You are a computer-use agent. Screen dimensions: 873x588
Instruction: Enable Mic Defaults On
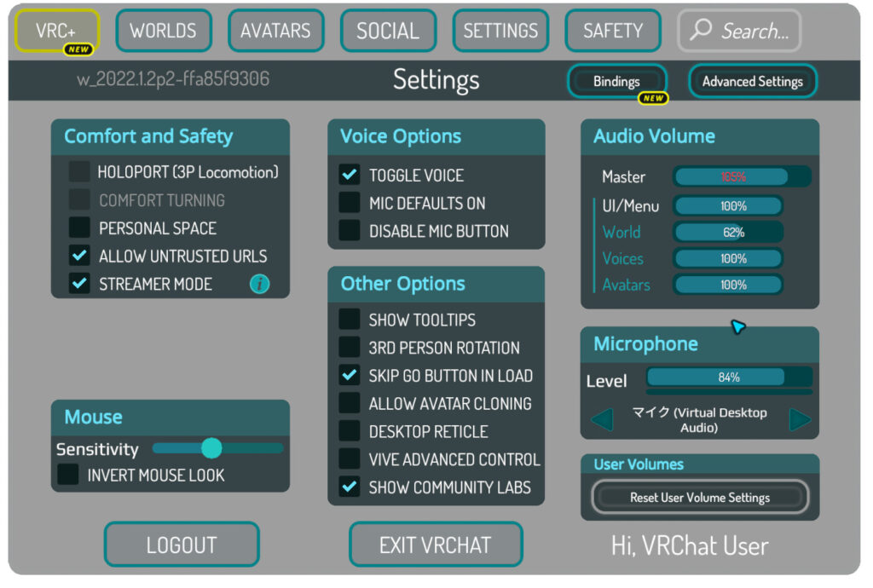tap(349, 203)
